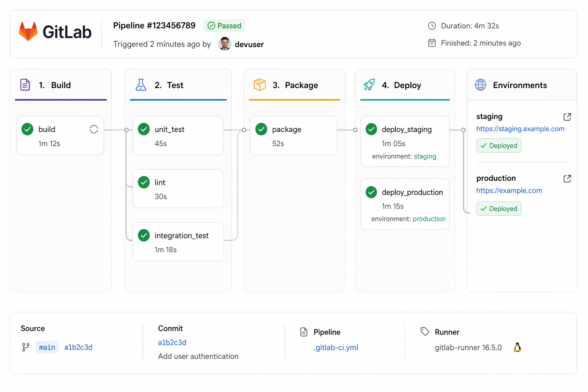Image resolution: width=588 pixels, height=392 pixels.
Task: Open the lint job name
Action: coord(160,182)
